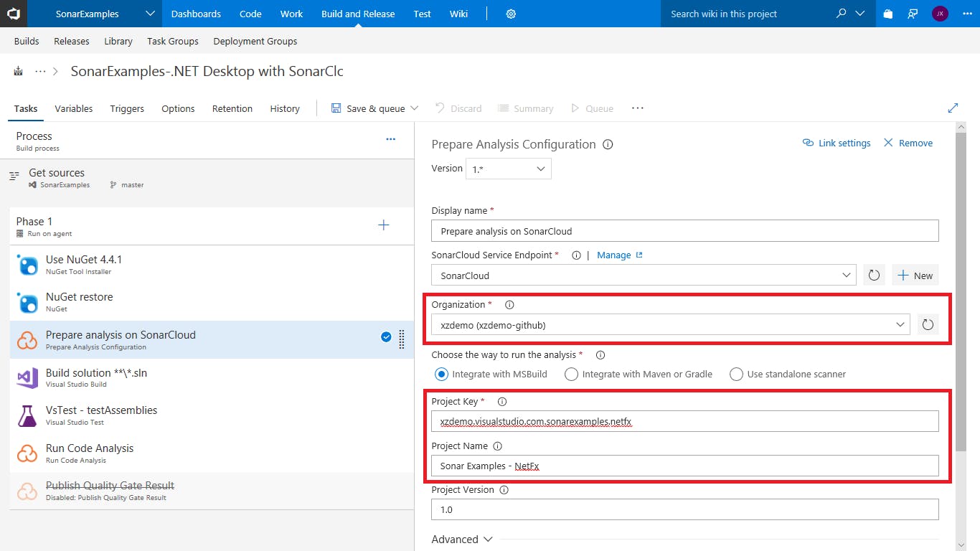Click the Queue button

(592, 108)
